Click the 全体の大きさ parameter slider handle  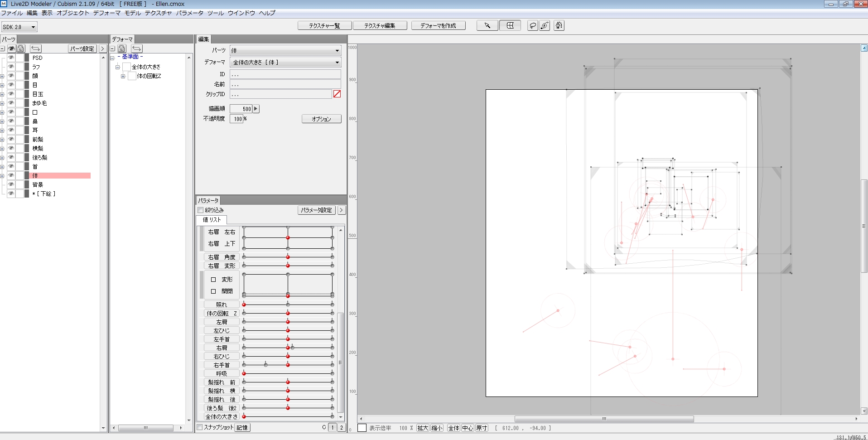[x=244, y=416]
